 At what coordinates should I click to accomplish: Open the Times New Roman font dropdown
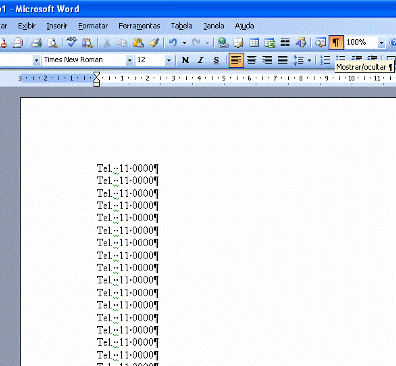click(x=129, y=60)
